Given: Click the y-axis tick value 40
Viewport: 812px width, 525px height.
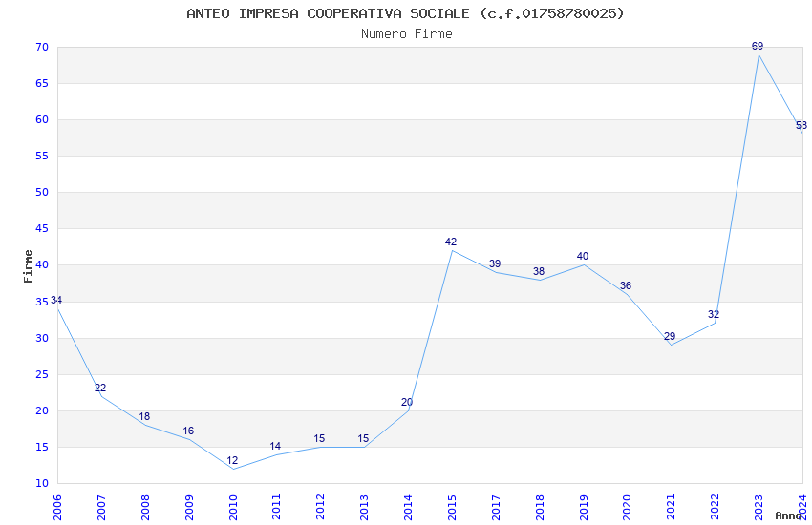Looking at the screenshot, I should (x=42, y=264).
